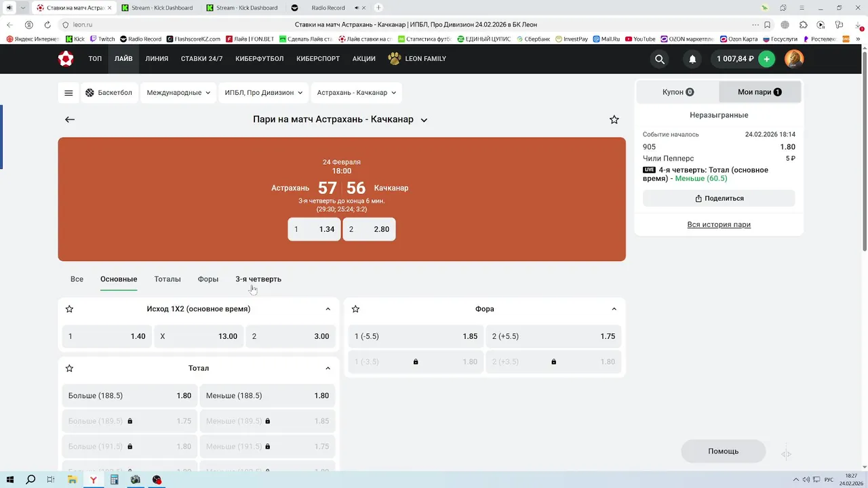Click Yandex Browser taskbar icon
Viewport: 868px width, 488px height.
pyautogui.click(x=94, y=480)
